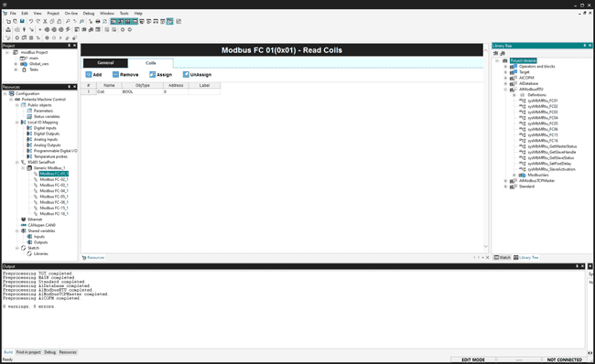The width and height of the screenshot is (595, 364).
Task: Collapse the Public objects node
Action: pyautogui.click(x=17, y=105)
